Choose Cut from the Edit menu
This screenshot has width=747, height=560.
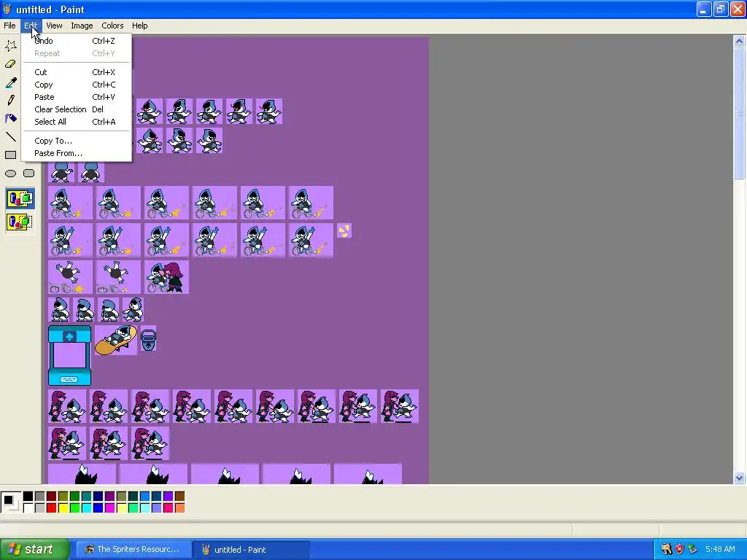[x=76, y=72]
